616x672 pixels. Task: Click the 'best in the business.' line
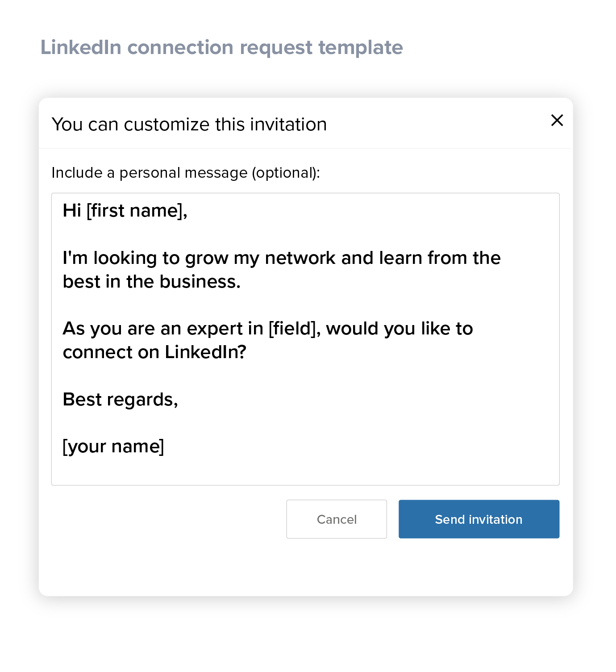coord(152,282)
